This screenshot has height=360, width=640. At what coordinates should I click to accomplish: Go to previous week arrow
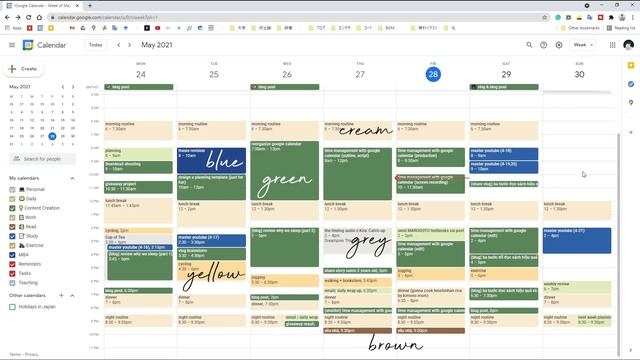tap(119, 45)
